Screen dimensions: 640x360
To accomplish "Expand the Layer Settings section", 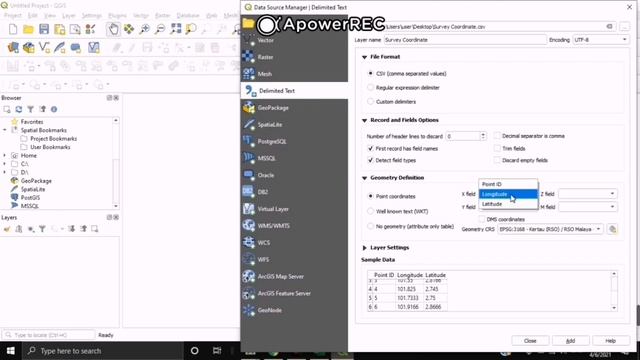I will pos(364,248).
